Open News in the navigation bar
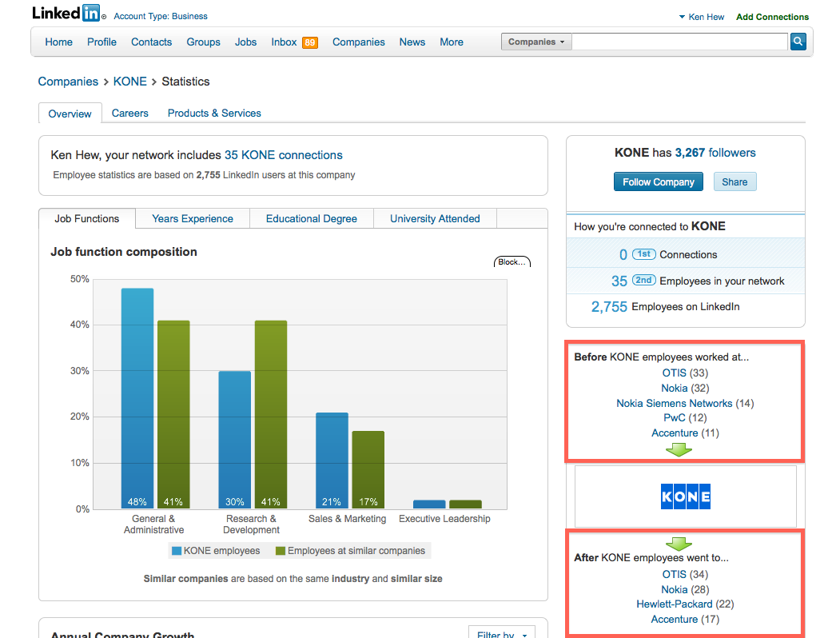 [x=412, y=42]
